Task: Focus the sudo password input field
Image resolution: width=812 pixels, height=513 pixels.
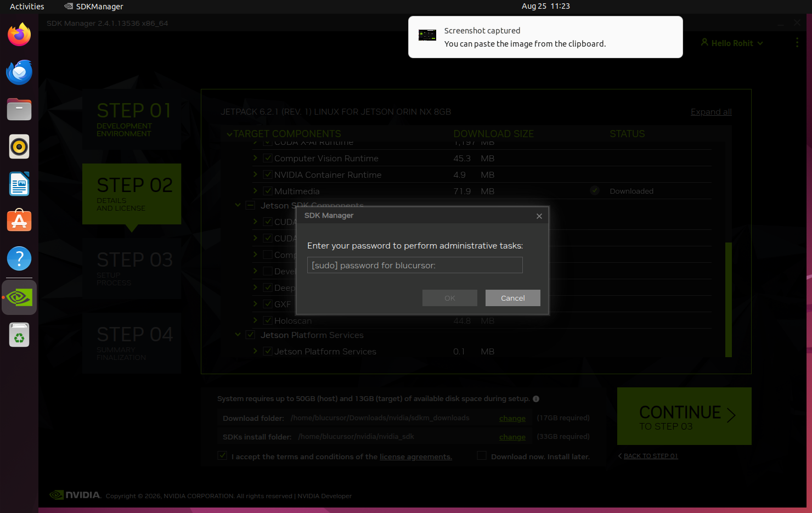Action: pyautogui.click(x=415, y=265)
